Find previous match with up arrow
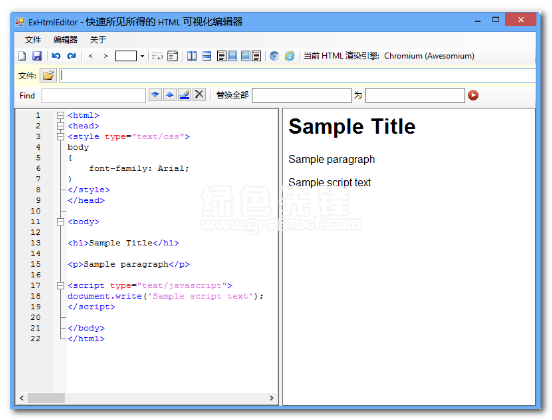 (x=170, y=95)
